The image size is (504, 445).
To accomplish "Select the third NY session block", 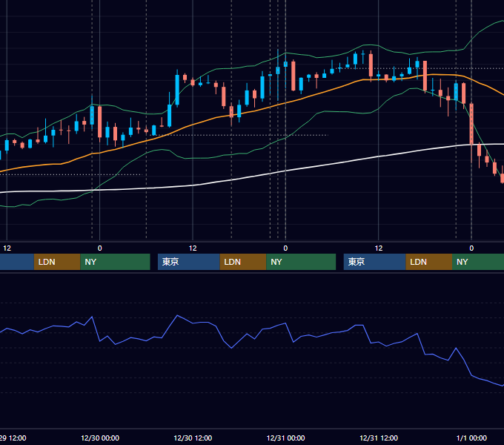I will click(478, 262).
